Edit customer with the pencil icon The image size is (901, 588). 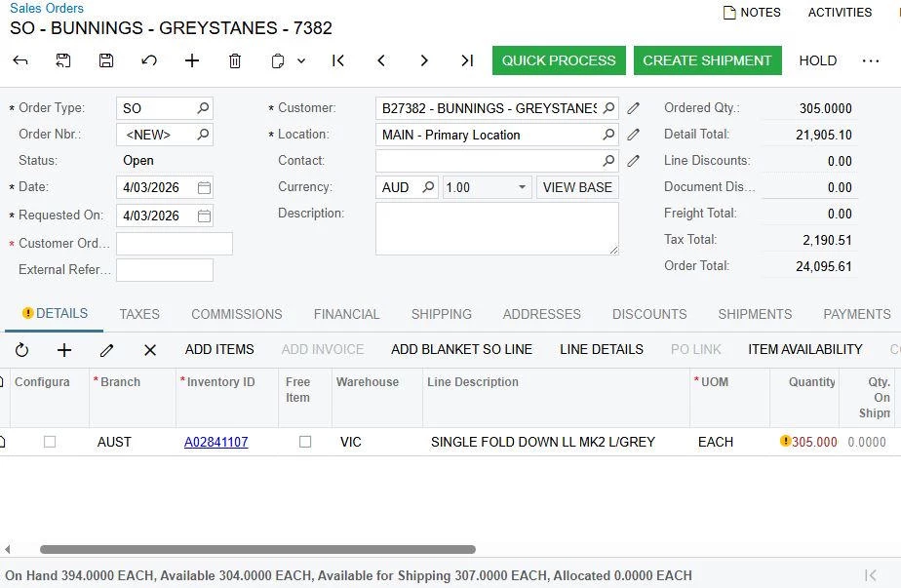click(633, 108)
